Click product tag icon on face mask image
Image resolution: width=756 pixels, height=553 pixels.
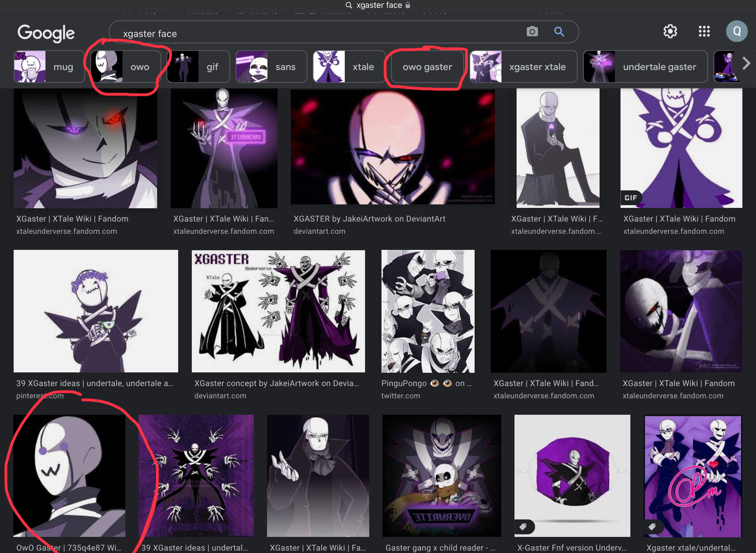pos(523,527)
